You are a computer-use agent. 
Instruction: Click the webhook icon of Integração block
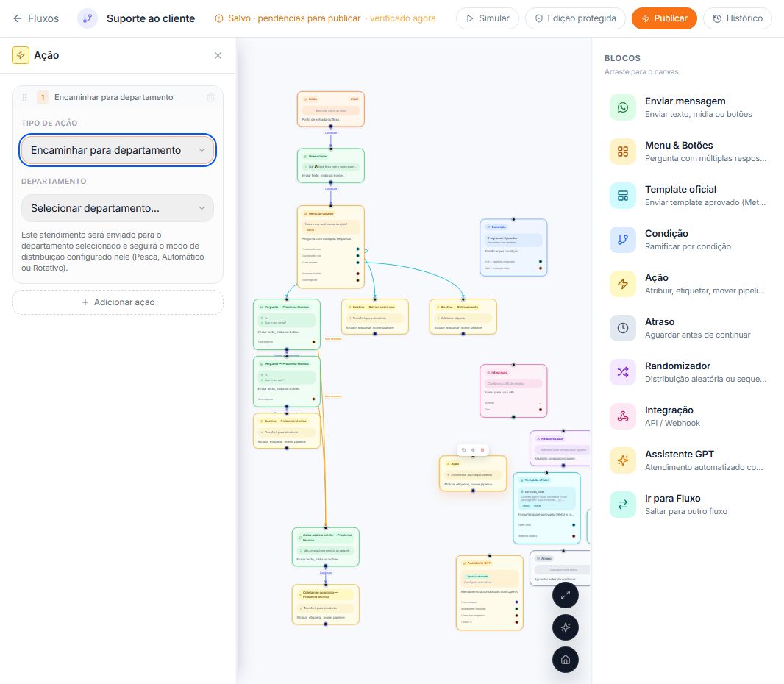coord(623,416)
